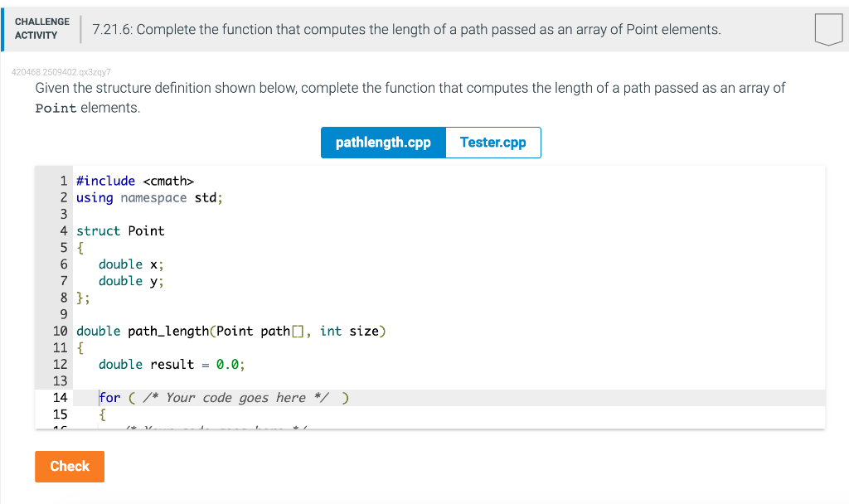Click the CHALLENGE ACTIVITY label
The height and width of the screenshot is (504, 849).
[42, 28]
